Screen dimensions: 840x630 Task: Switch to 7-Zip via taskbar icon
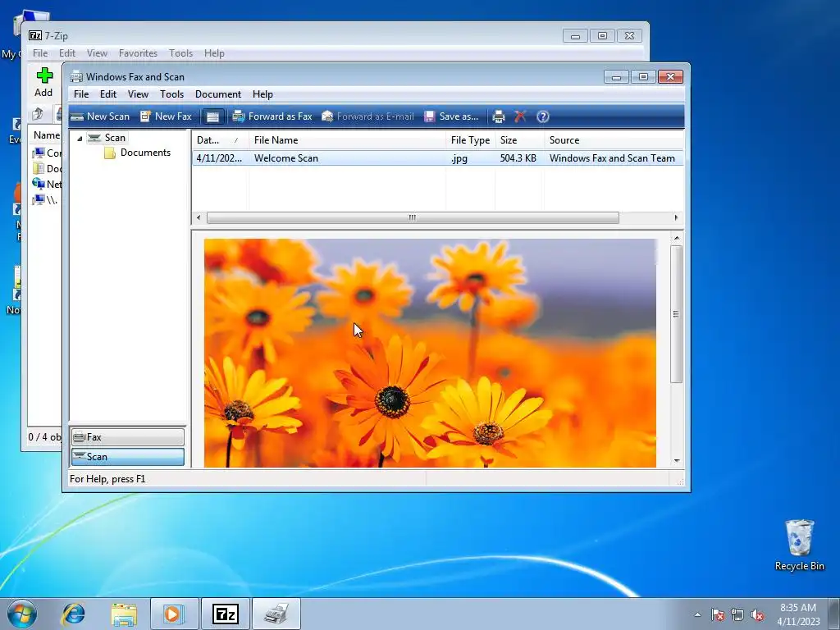pyautogui.click(x=225, y=614)
